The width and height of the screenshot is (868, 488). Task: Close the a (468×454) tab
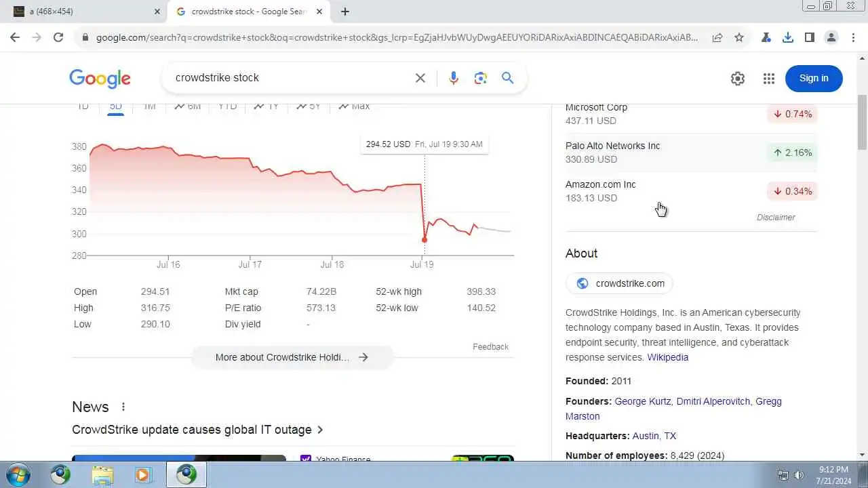tap(157, 12)
